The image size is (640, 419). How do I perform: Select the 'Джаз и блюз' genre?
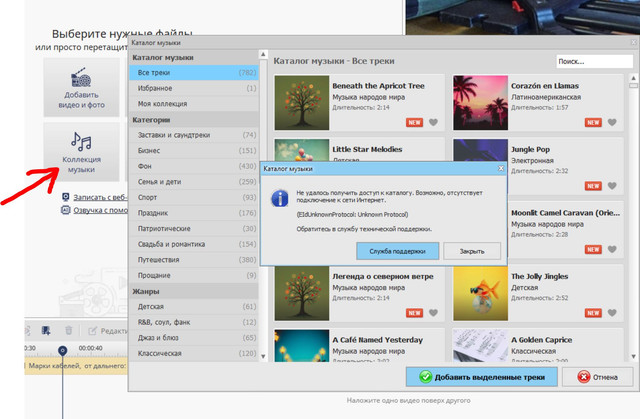tap(194, 337)
